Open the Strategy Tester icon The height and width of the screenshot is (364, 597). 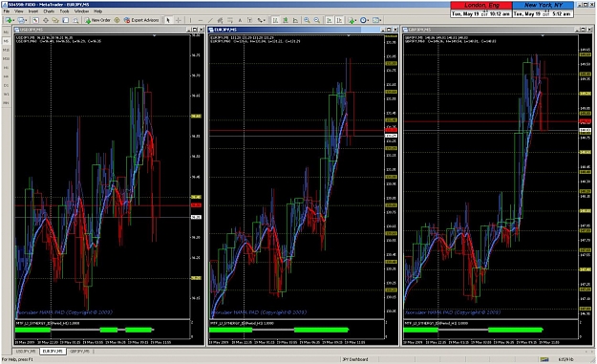tap(75, 20)
